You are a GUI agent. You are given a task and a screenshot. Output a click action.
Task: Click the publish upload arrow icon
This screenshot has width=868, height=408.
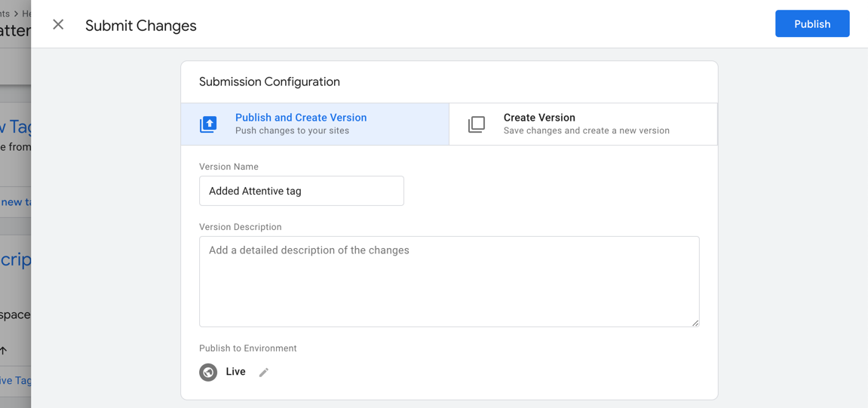pyautogui.click(x=208, y=124)
